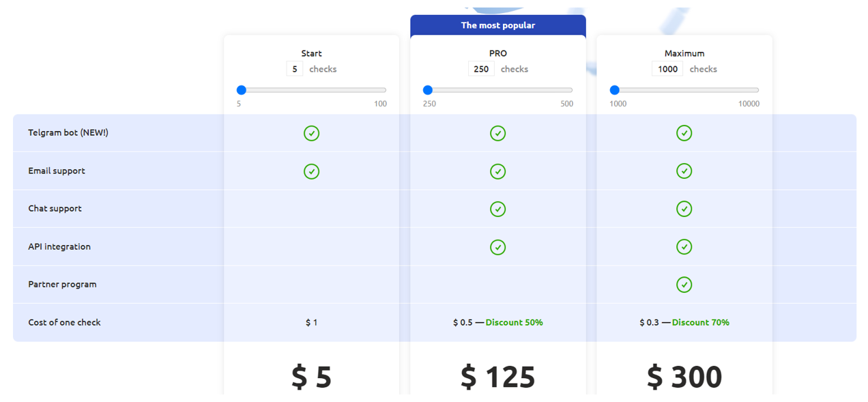
Task: Click the PRO plan checks slider handle
Action: click(x=428, y=90)
